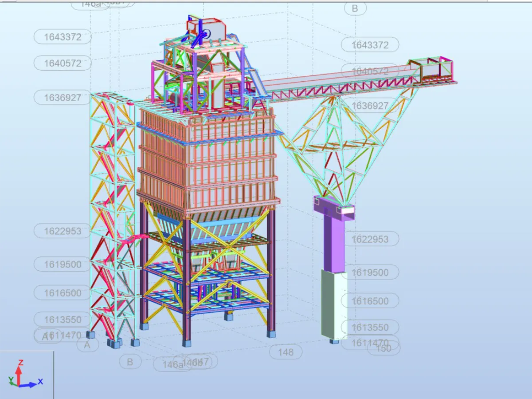The image size is (532, 399).
Task: Select the left-side level label 1619500
Action: pyautogui.click(x=63, y=265)
